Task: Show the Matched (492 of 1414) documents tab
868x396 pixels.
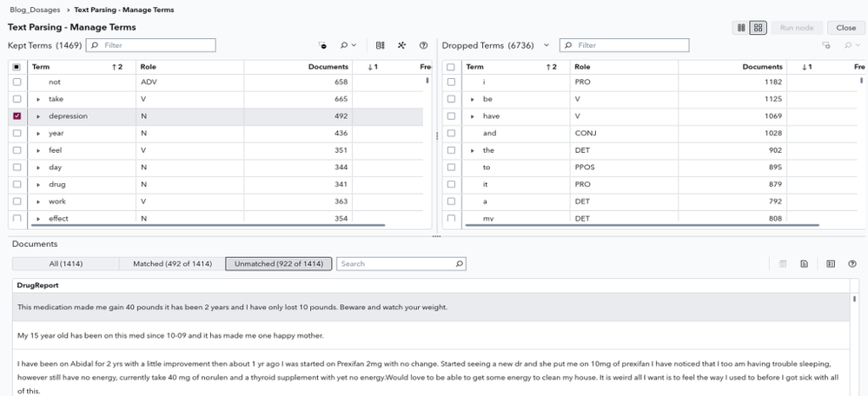Action: pyautogui.click(x=170, y=263)
